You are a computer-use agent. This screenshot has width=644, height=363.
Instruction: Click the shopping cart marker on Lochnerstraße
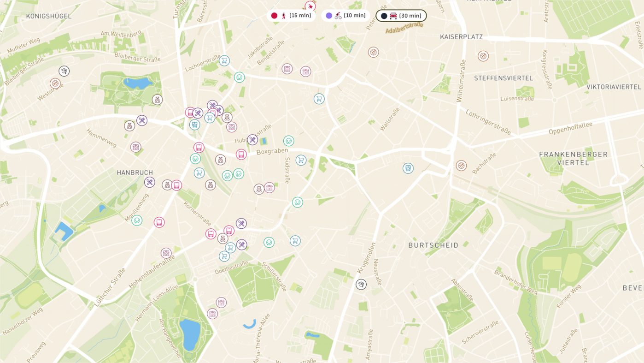pos(224,60)
